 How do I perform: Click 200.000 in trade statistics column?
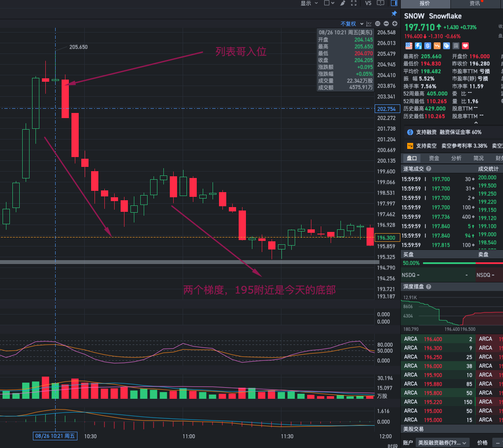point(487,178)
